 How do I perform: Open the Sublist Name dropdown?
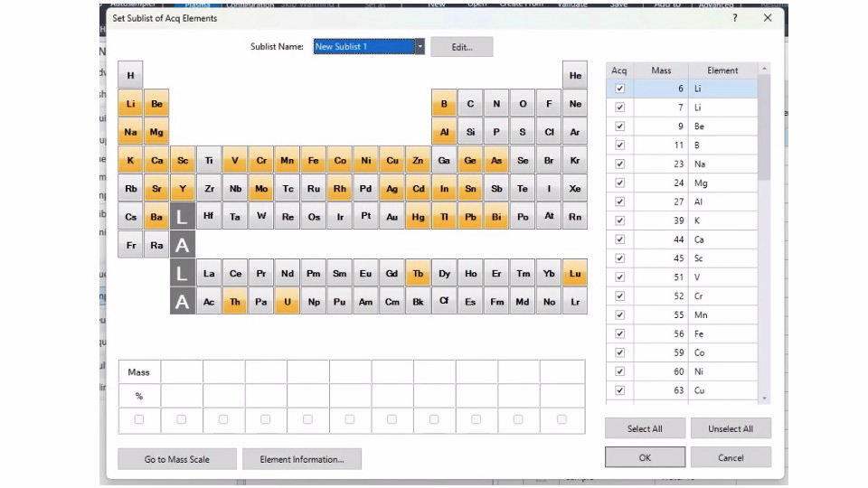pyautogui.click(x=420, y=47)
